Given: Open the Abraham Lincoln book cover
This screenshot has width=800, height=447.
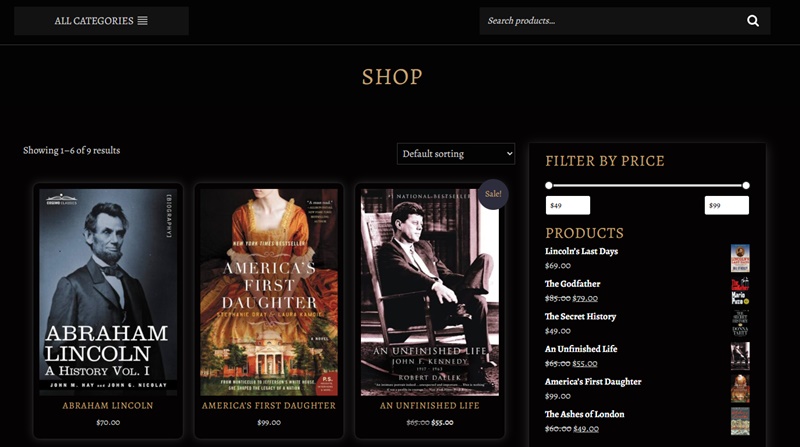Looking at the screenshot, I should 108,292.
